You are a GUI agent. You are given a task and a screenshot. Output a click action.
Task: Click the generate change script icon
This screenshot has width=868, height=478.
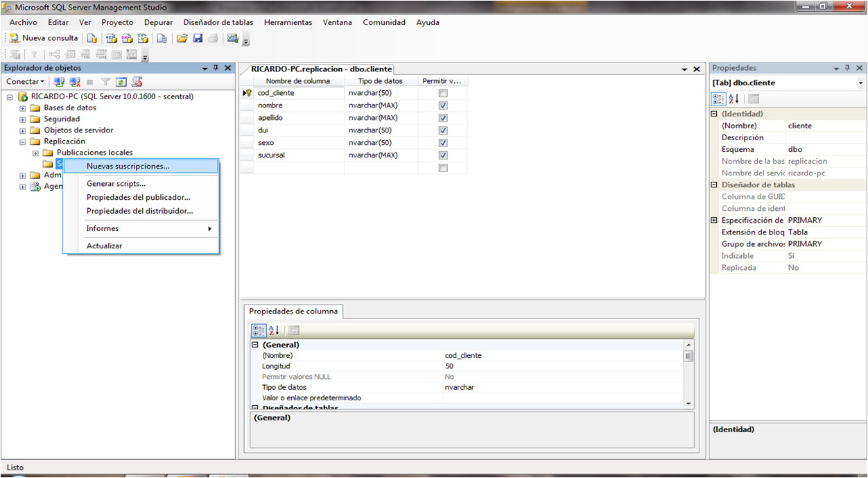click(15, 55)
